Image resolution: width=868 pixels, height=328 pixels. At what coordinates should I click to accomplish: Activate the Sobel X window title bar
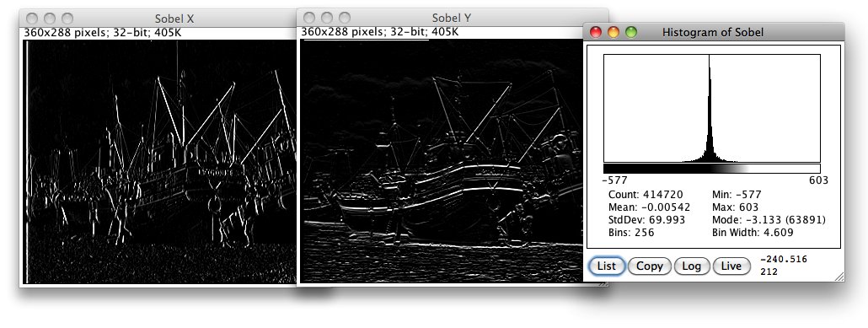tap(174, 19)
